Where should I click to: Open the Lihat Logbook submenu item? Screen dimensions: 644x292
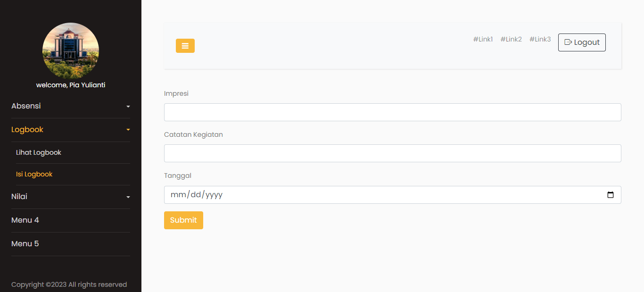point(39,152)
